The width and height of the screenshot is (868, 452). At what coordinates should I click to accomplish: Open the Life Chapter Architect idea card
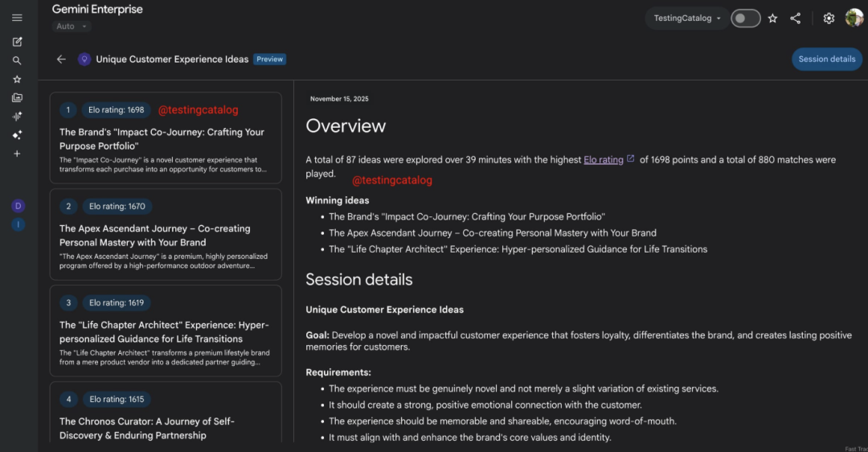(166, 331)
